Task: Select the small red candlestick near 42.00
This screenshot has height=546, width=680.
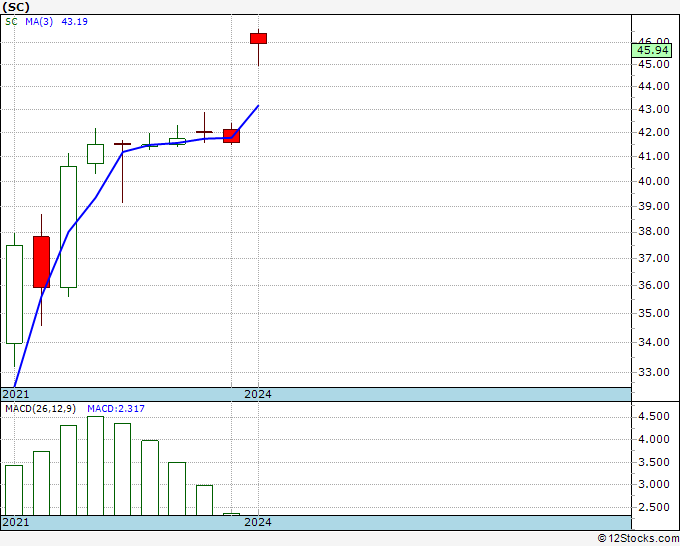Action: pyautogui.click(x=231, y=136)
